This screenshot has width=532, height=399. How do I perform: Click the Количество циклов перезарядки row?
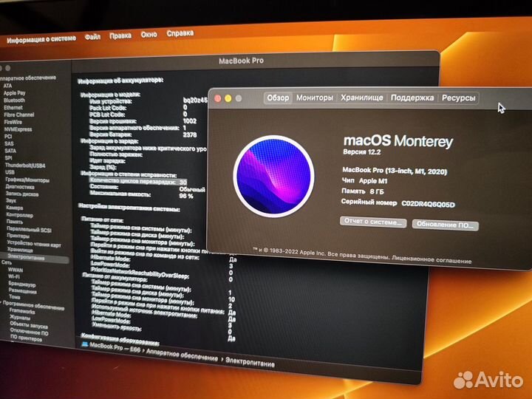(x=139, y=182)
